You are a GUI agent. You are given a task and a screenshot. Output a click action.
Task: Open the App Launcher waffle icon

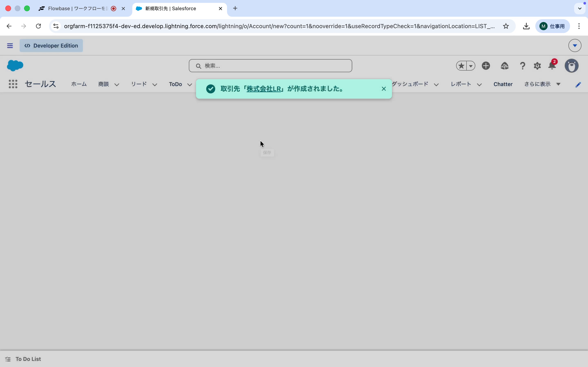pyautogui.click(x=13, y=84)
